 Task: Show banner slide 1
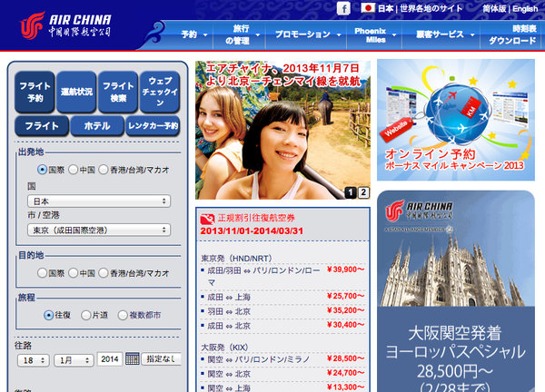coord(351,192)
